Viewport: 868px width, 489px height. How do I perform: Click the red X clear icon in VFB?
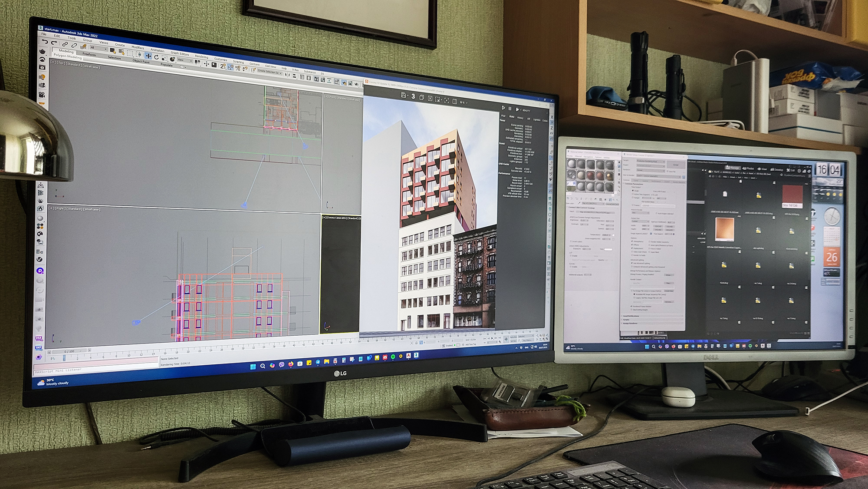pyautogui.click(x=430, y=99)
